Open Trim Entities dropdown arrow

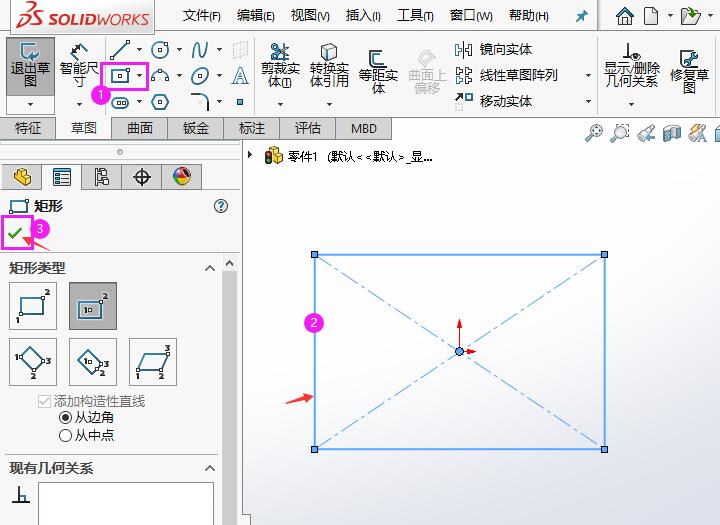pyautogui.click(x=280, y=105)
